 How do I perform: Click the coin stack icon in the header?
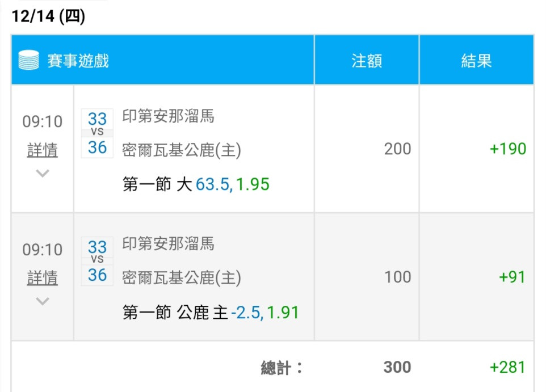tap(28, 60)
